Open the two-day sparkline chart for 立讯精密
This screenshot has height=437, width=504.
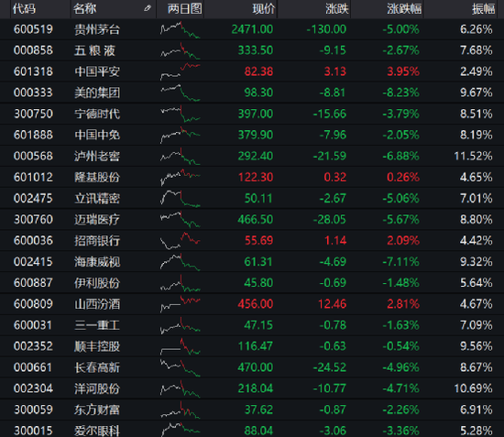click(181, 198)
